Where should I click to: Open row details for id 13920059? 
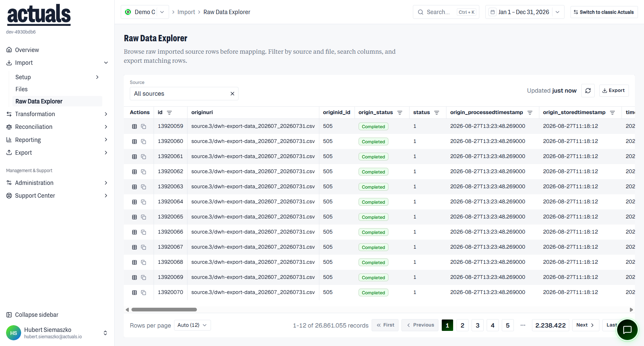(135, 127)
